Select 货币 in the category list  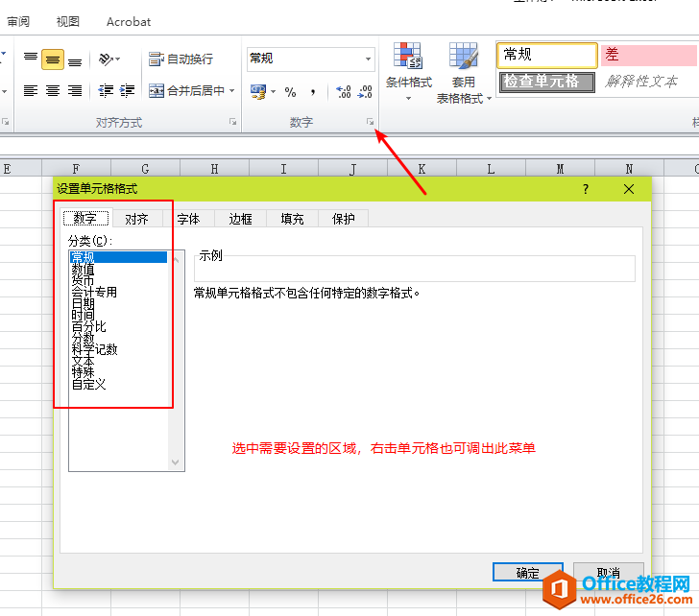[118, 280]
